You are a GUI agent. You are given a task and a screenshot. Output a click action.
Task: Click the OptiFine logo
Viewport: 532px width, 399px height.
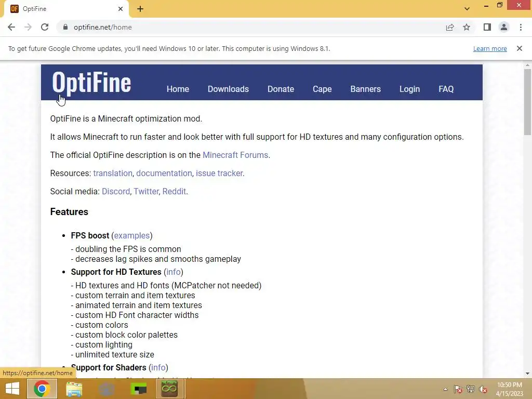pyautogui.click(x=91, y=83)
